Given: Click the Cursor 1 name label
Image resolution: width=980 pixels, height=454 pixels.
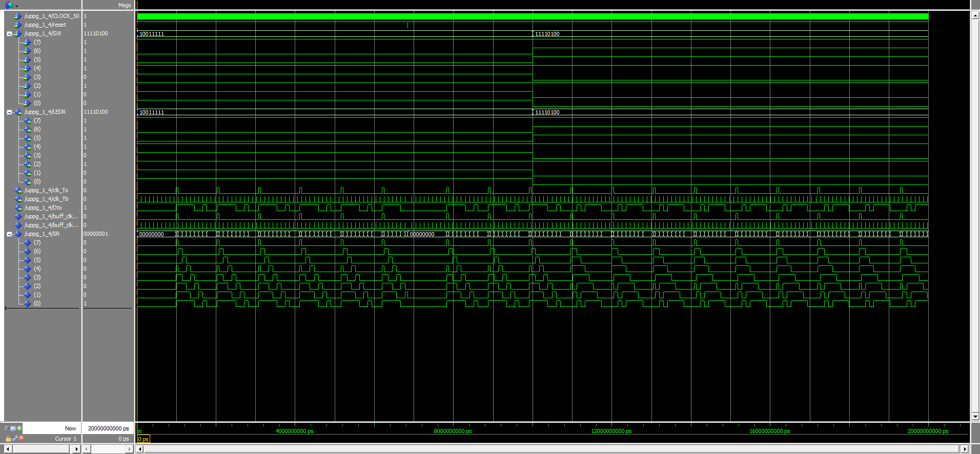Looking at the screenshot, I should coord(65,439).
